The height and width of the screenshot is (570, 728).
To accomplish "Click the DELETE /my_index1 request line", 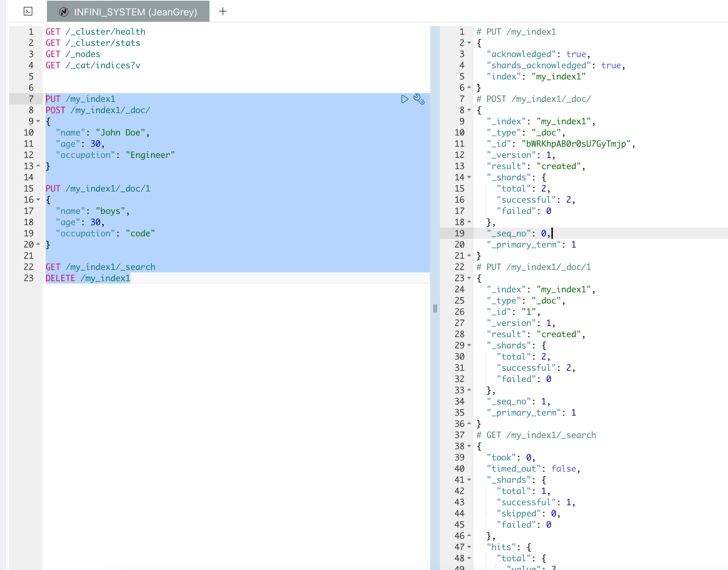I will (88, 278).
